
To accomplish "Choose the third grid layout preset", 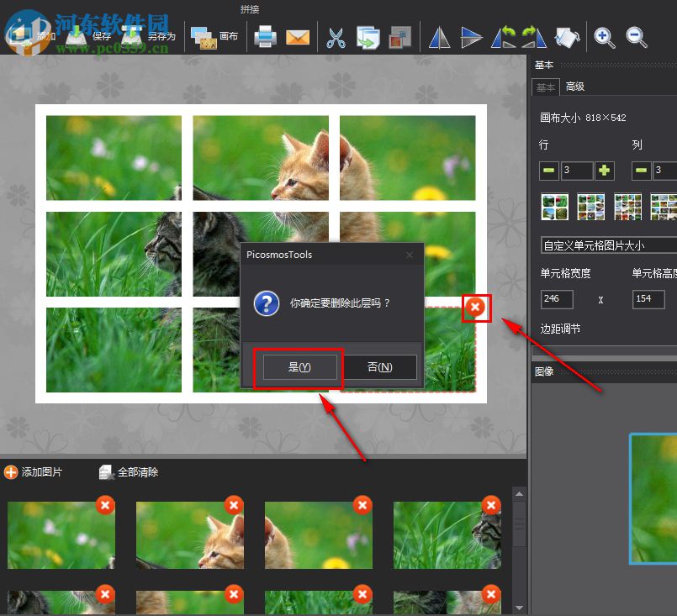I will tap(627, 207).
